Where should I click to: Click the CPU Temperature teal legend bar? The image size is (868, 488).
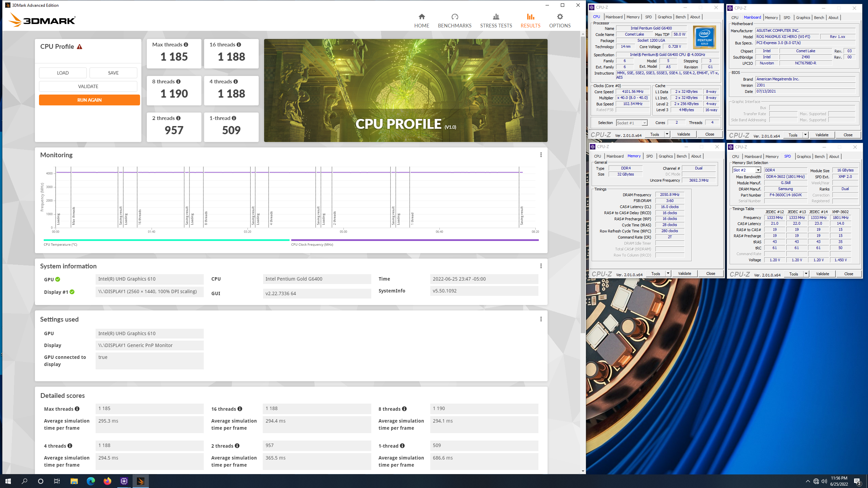click(x=166, y=240)
